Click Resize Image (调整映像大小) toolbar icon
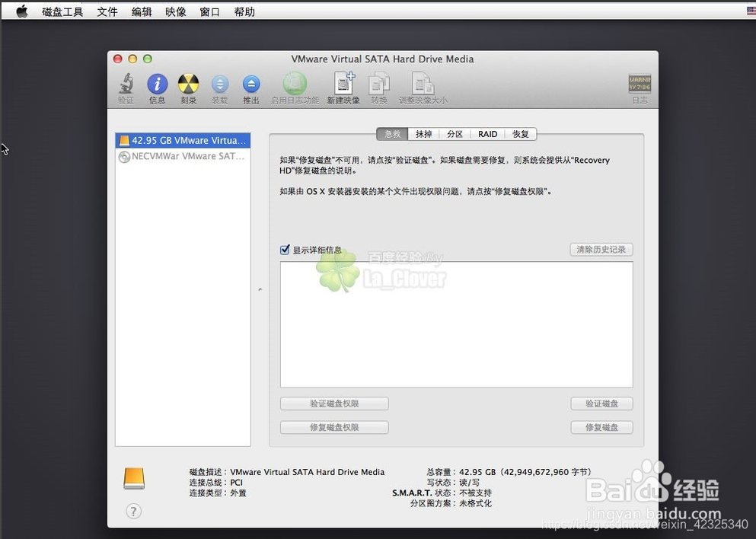Screen dimensions: 756x539 (x=423, y=84)
